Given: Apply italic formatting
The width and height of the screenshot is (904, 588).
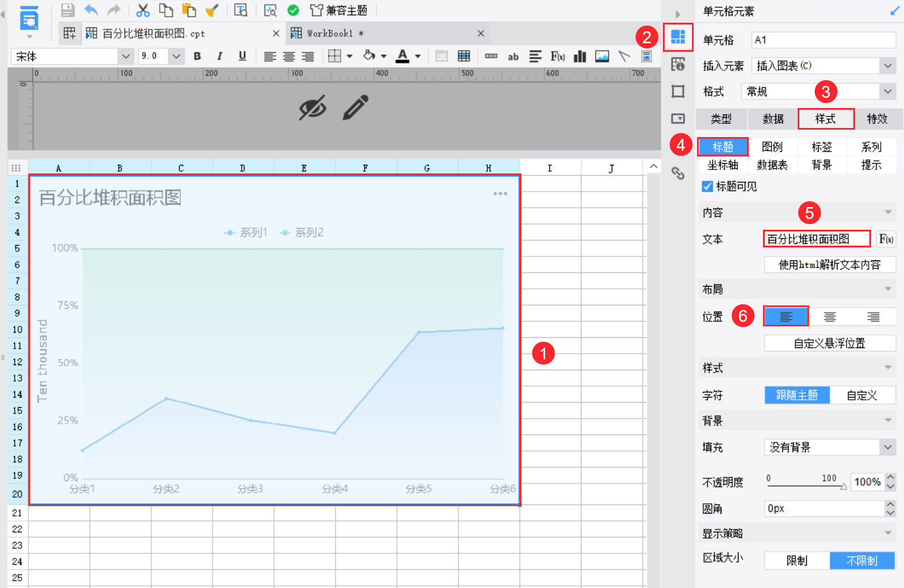Looking at the screenshot, I should pyautogui.click(x=219, y=56).
